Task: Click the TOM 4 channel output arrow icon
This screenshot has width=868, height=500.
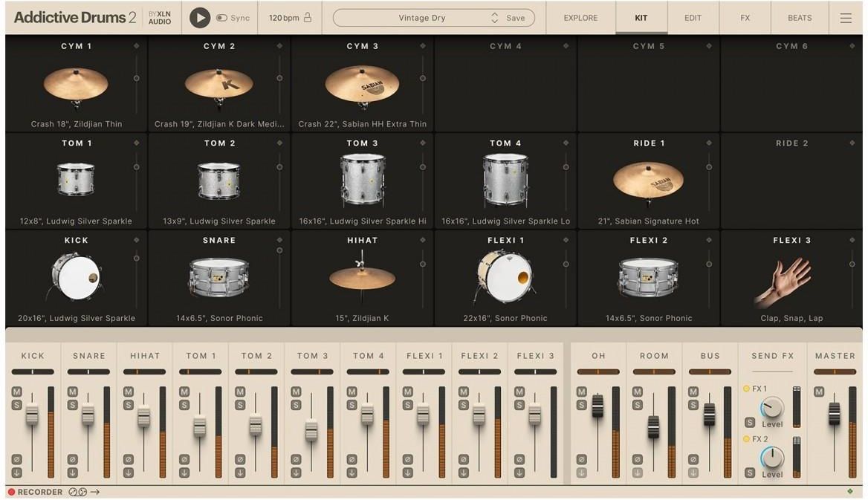Action: point(352,473)
